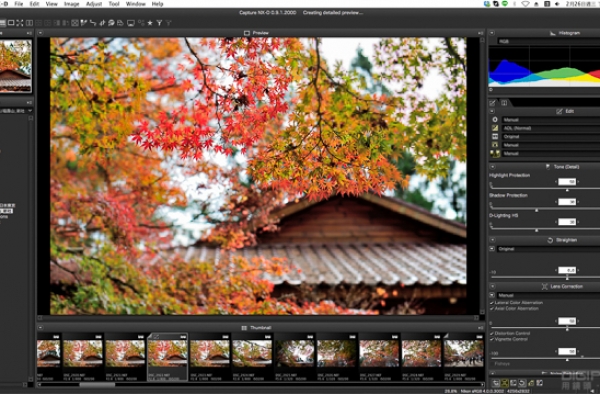
Task: Click the Active D-Lighting icon beside ADL (Normal)
Action: coord(495,128)
